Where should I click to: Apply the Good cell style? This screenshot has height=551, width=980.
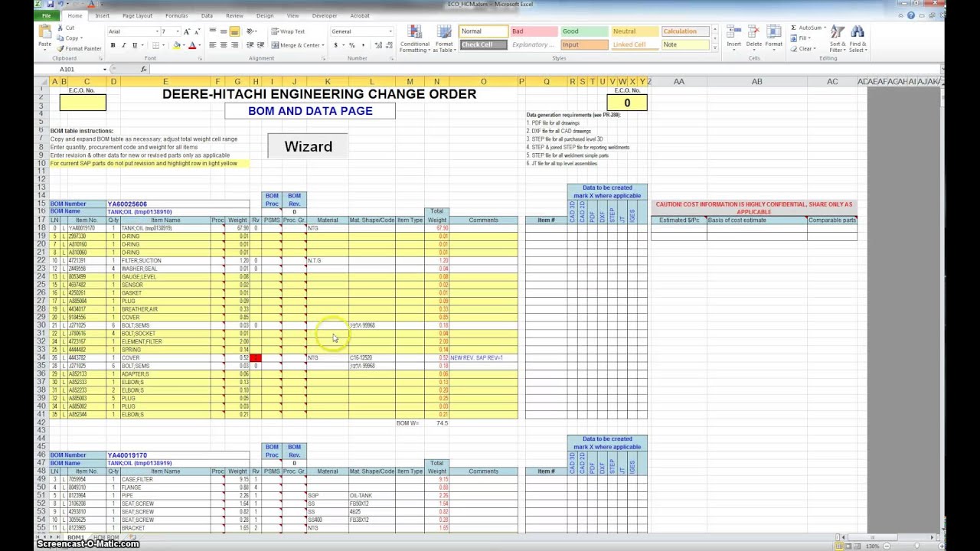(x=584, y=31)
